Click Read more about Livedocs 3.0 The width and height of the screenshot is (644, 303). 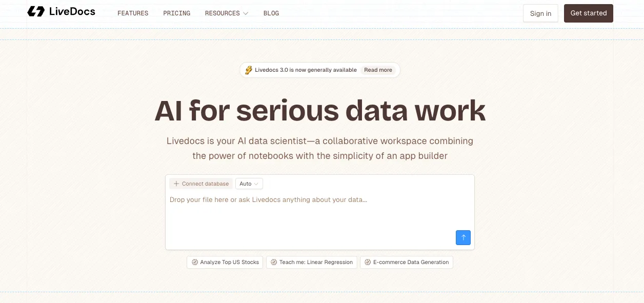(x=378, y=70)
